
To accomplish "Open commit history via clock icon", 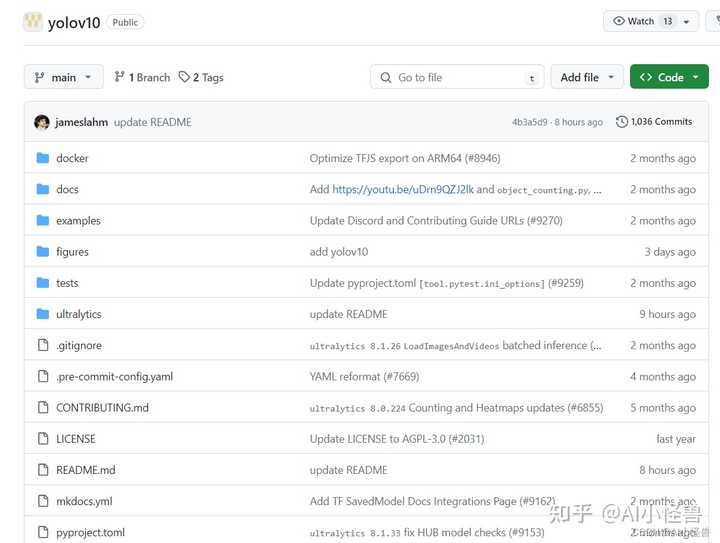I will (622, 122).
